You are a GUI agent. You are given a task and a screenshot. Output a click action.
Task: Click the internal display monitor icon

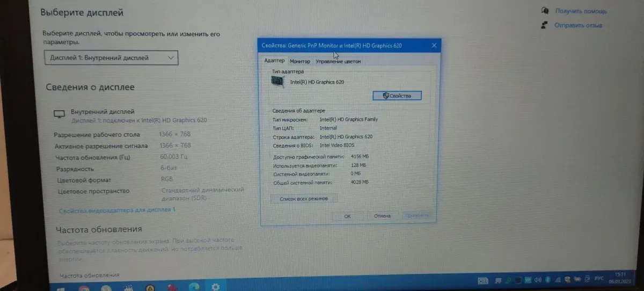59,114
